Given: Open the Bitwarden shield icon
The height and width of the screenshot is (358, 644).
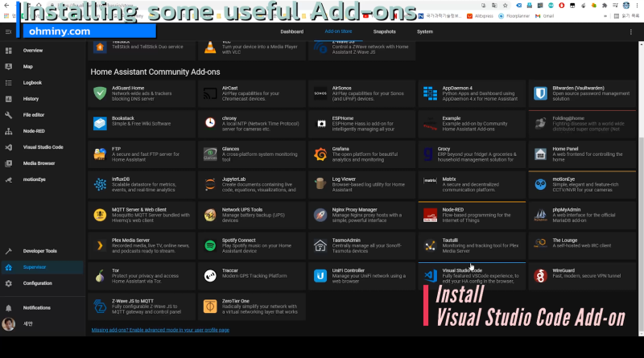Looking at the screenshot, I should click(540, 93).
